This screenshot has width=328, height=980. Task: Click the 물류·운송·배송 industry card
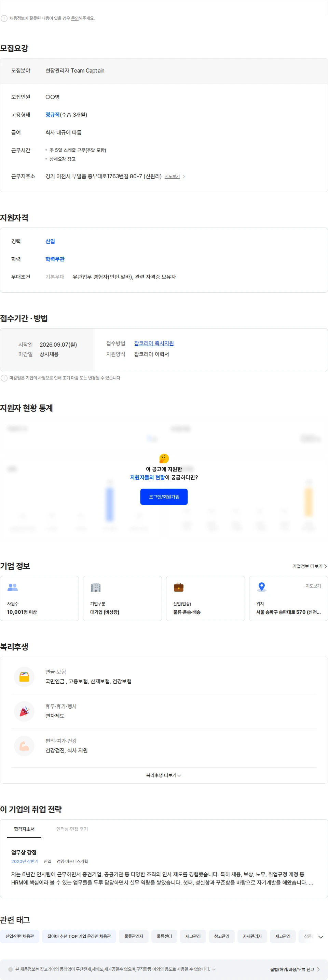pos(205,598)
